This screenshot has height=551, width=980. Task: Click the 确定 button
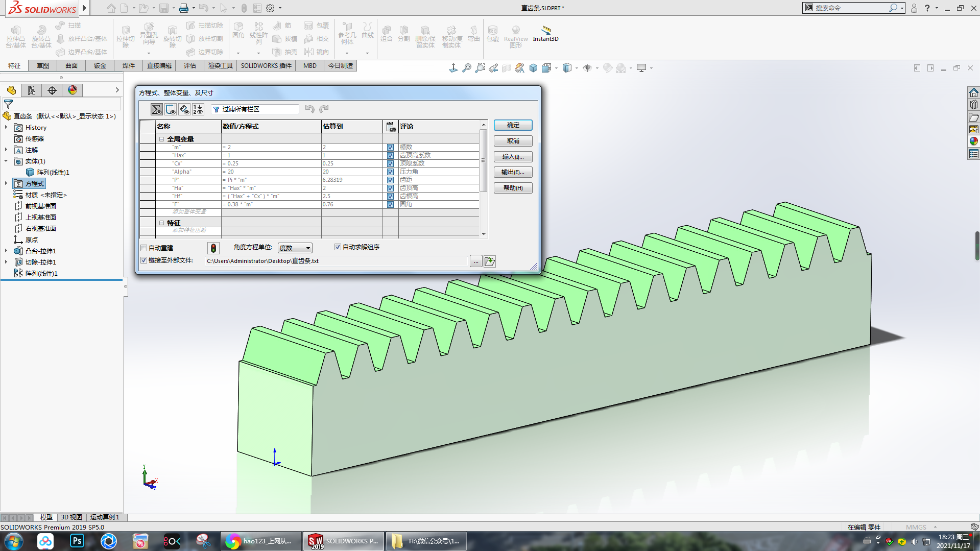(513, 125)
